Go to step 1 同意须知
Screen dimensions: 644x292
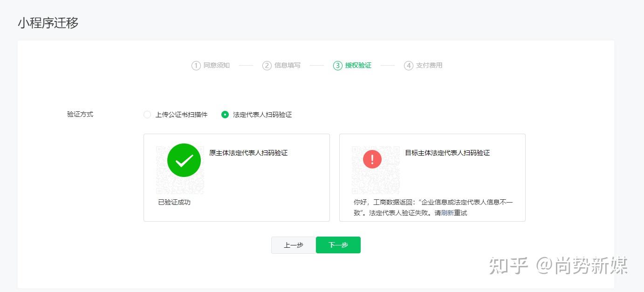coord(211,66)
